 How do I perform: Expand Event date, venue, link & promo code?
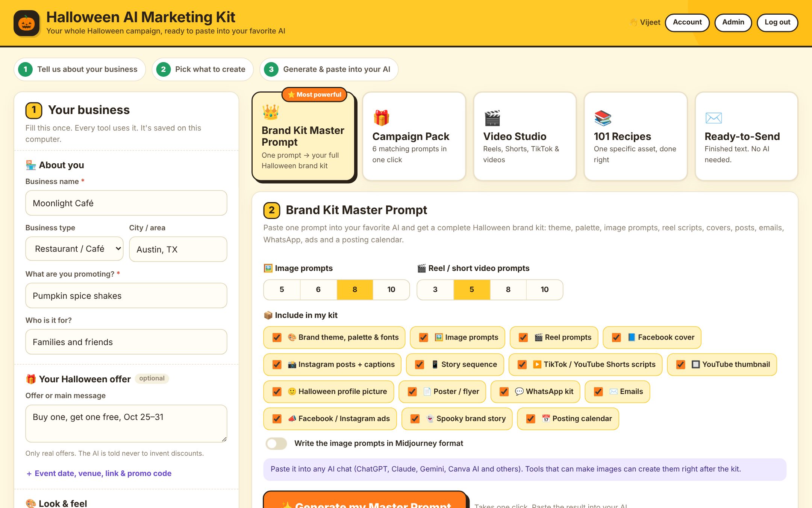coord(99,473)
